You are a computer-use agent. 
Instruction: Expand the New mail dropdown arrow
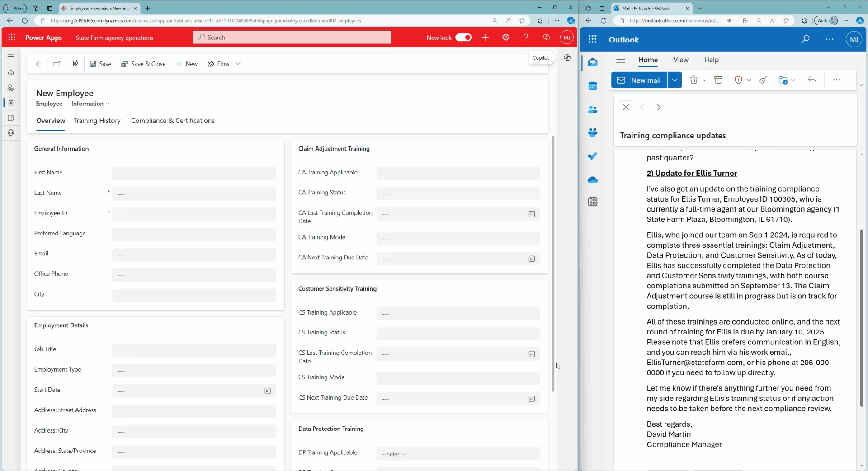point(675,80)
